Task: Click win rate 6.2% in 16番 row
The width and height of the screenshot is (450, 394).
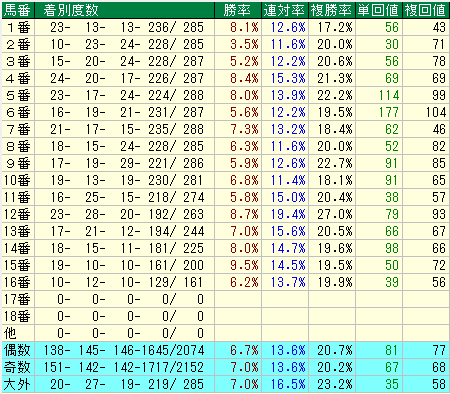Action: click(244, 282)
